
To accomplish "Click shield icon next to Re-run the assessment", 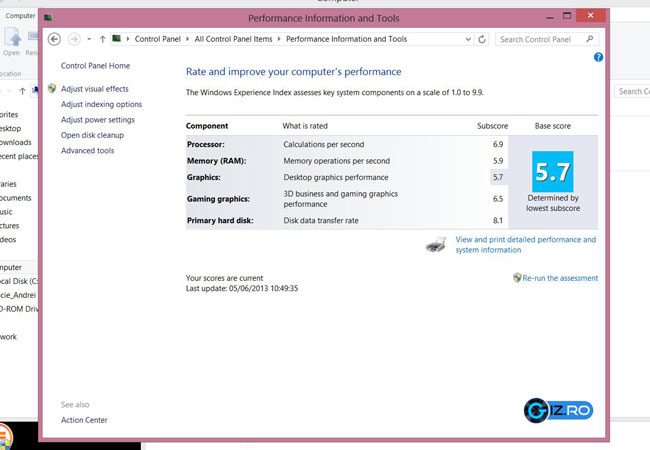I will point(517,278).
